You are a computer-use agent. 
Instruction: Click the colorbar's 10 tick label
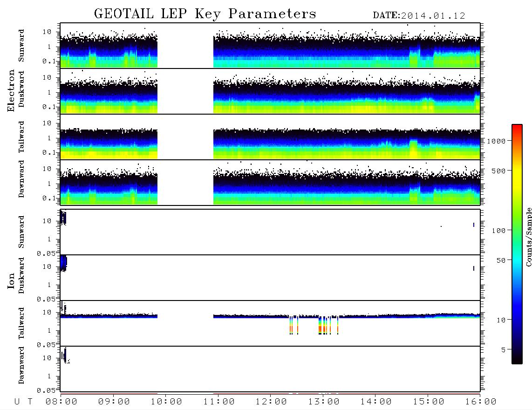coord(501,320)
